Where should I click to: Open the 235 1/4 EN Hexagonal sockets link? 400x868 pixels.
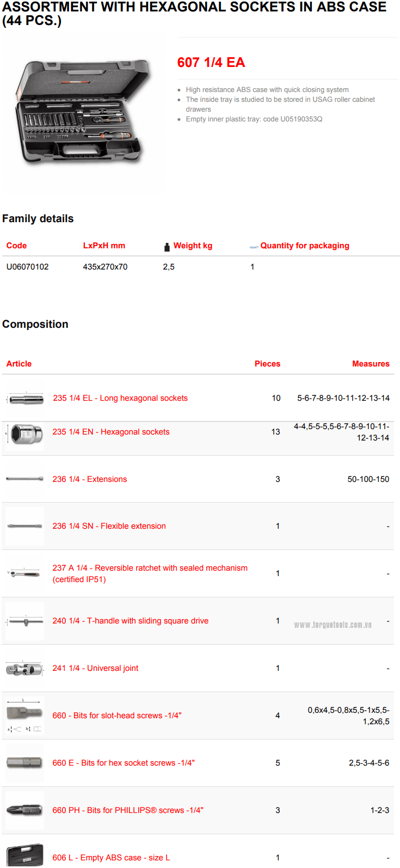click(111, 432)
